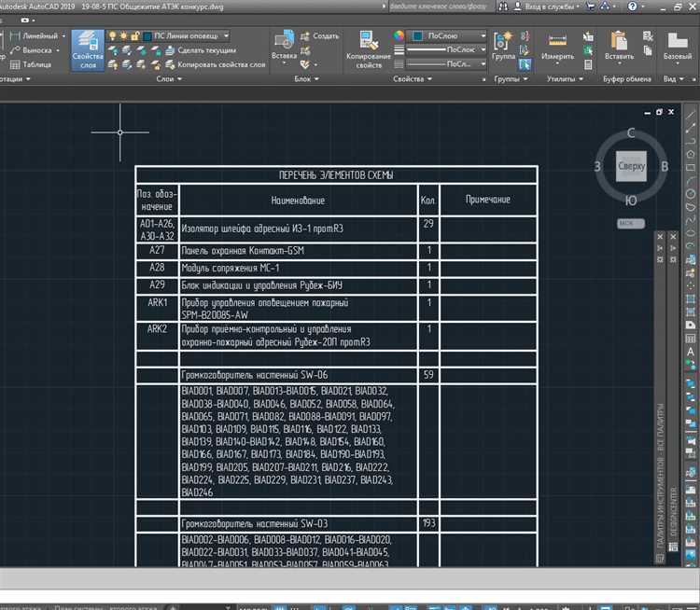Click the quick select icon in Утилиты

pyautogui.click(x=588, y=36)
